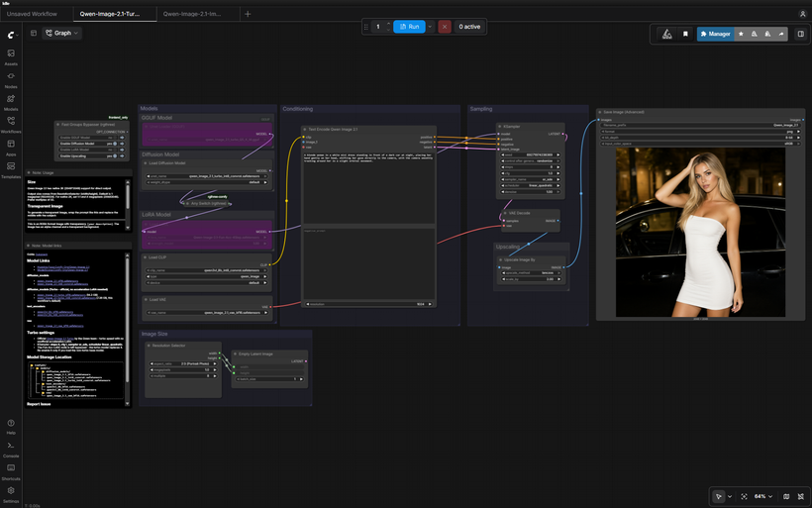
Task: Click the triangle logo icon in top toolbar
Action: click(x=667, y=34)
